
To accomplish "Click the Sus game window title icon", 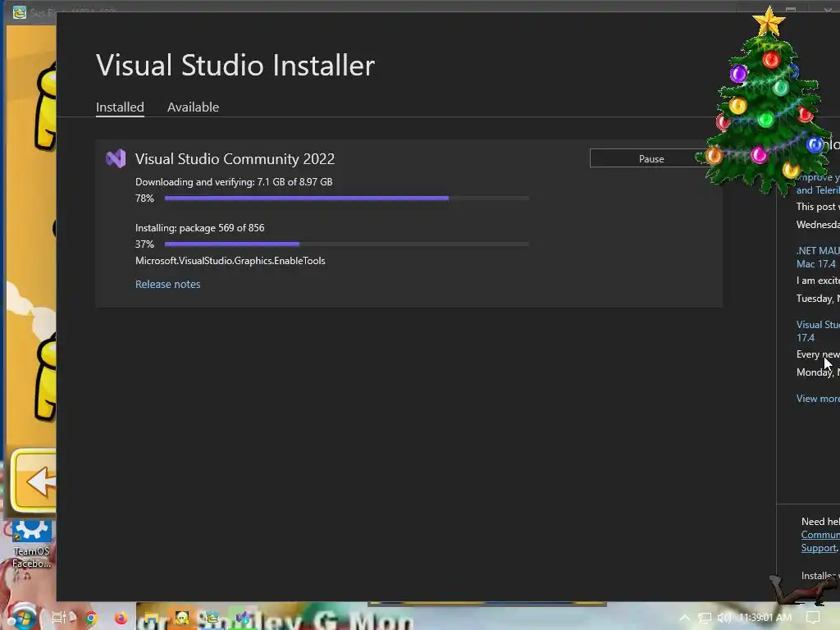I will [20, 11].
